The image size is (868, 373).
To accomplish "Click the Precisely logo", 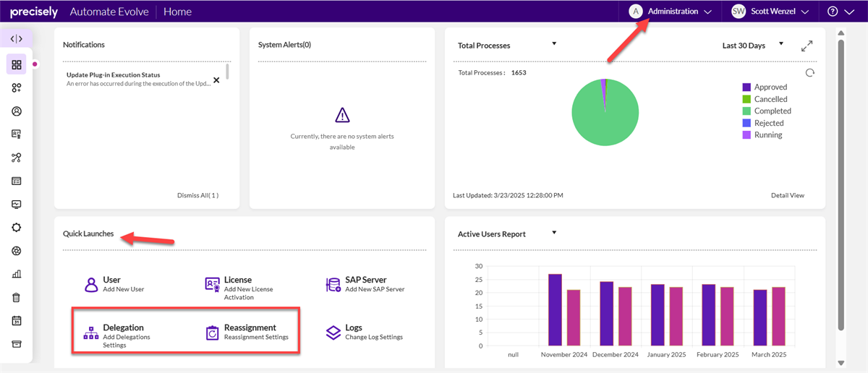I will [x=34, y=12].
